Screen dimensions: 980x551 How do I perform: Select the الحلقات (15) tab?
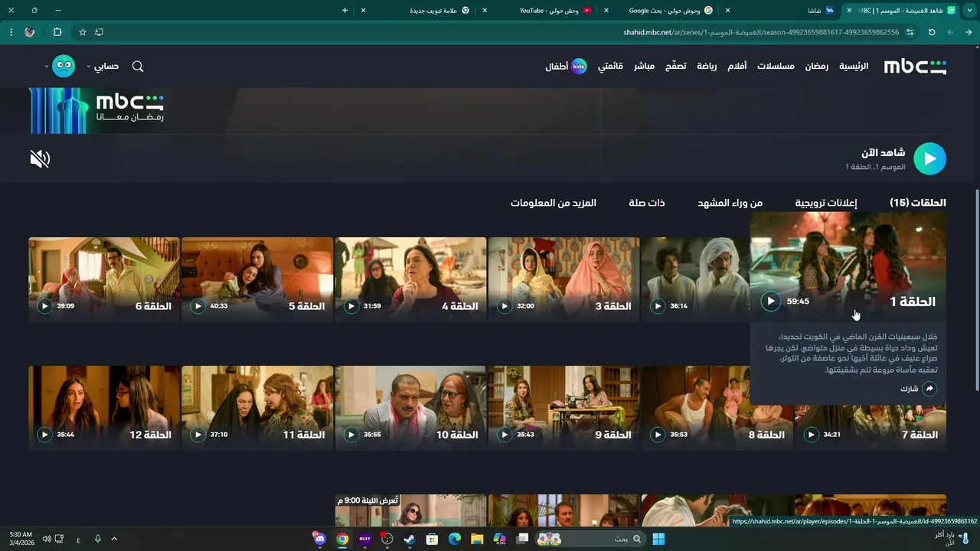tap(918, 203)
